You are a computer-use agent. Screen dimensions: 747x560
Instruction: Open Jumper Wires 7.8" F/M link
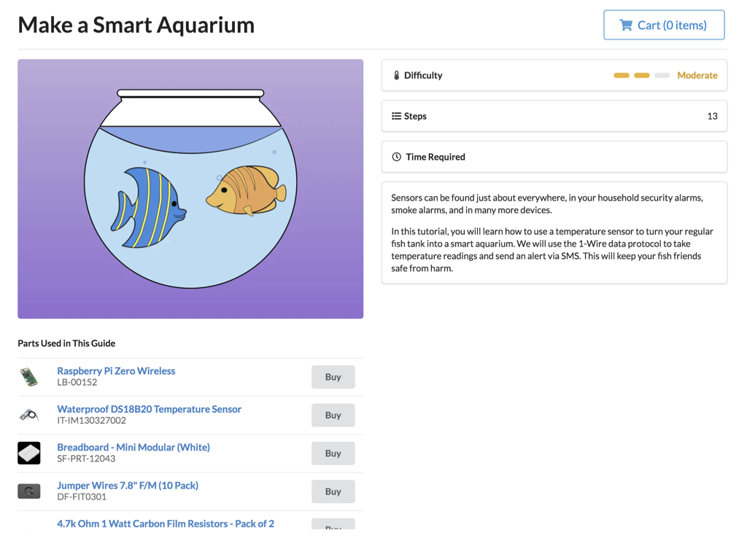click(128, 485)
